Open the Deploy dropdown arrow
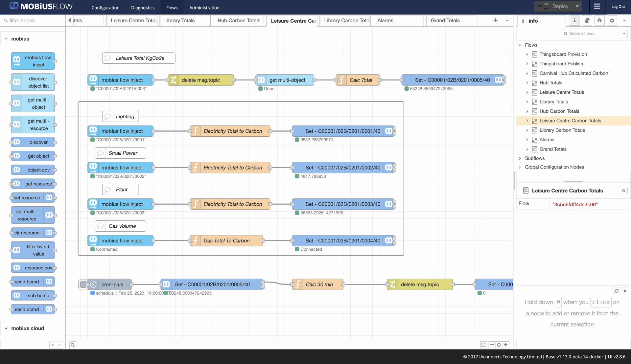This screenshot has width=631, height=364. point(577,6)
